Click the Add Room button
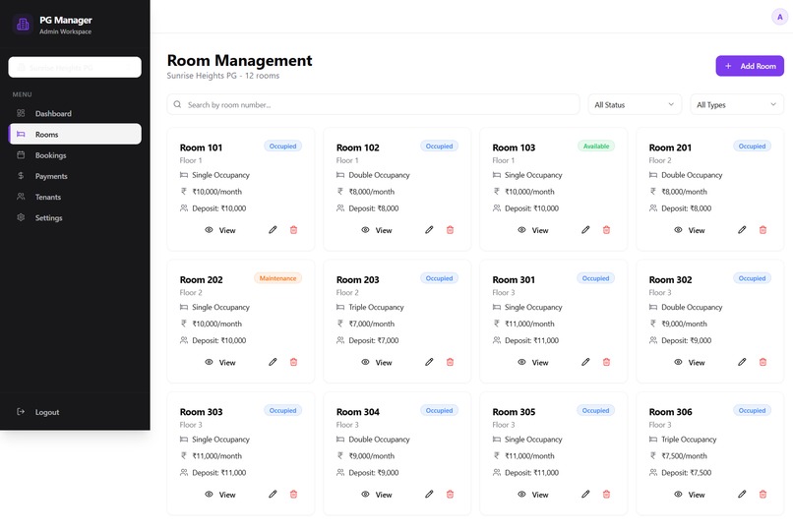 (x=750, y=66)
